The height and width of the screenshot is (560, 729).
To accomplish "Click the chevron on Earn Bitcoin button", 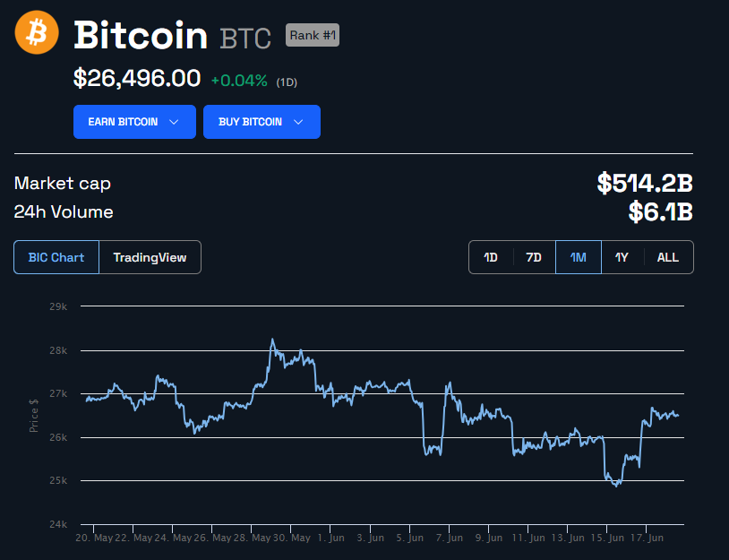I will (174, 122).
